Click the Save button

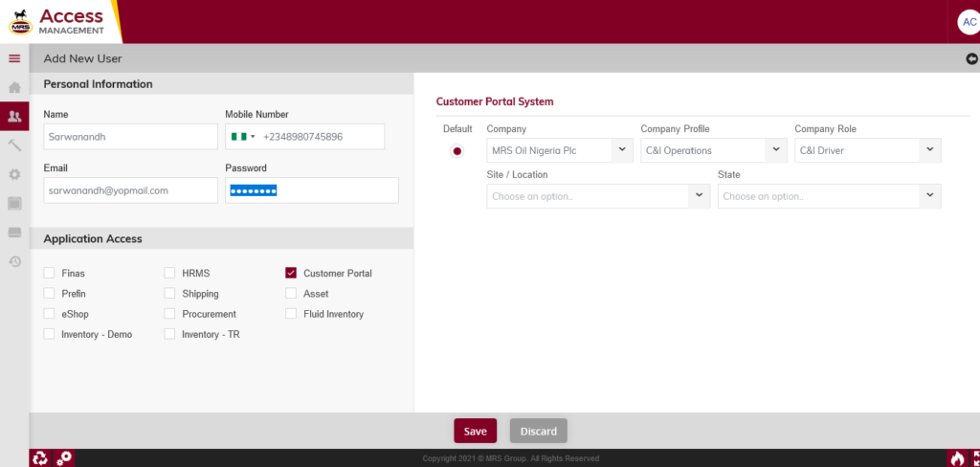(475, 431)
